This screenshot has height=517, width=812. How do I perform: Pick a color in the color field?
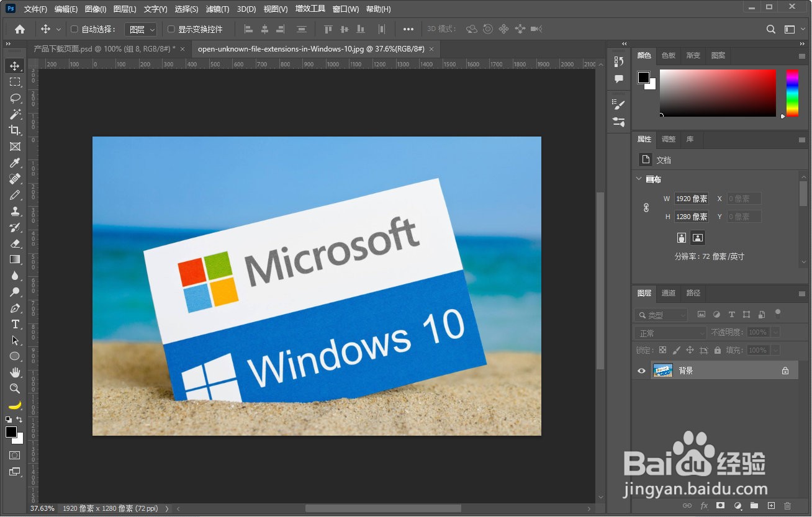tap(718, 92)
